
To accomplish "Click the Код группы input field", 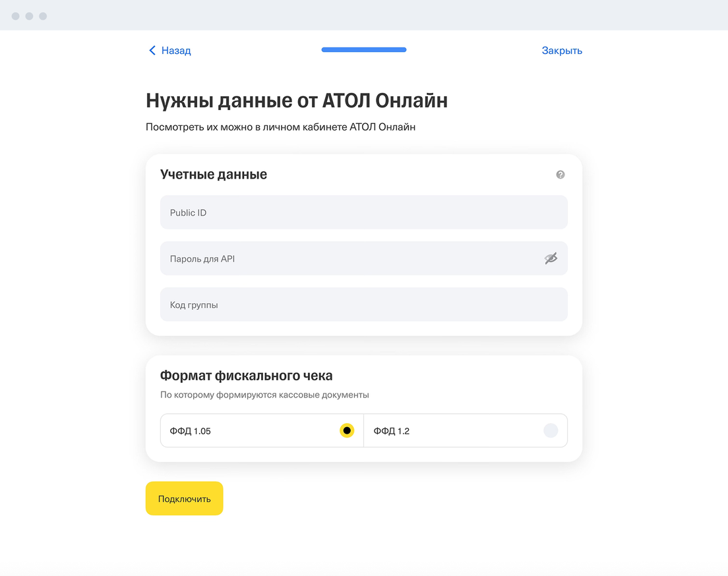I will pyautogui.click(x=363, y=304).
